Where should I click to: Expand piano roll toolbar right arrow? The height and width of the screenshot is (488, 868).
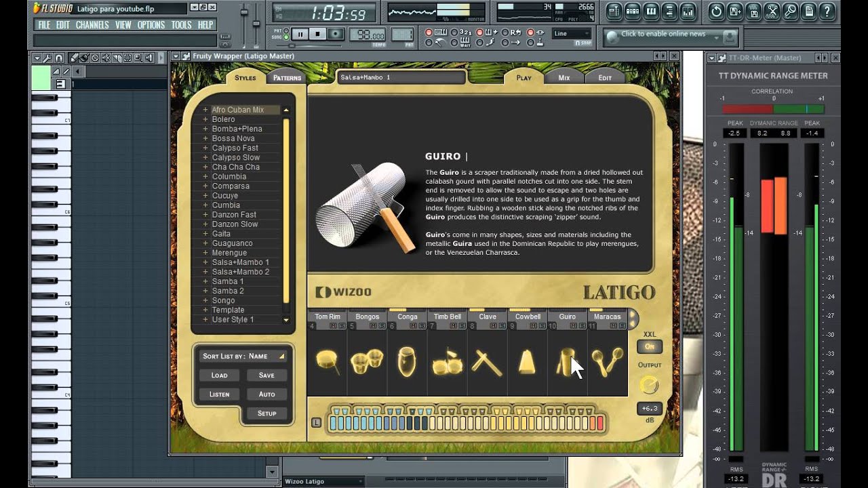161,58
